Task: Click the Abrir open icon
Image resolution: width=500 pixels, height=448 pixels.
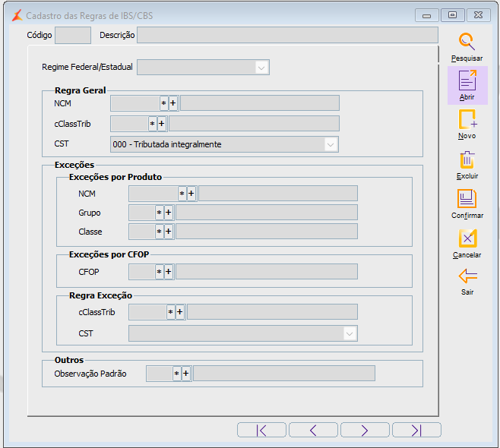Action: tap(467, 81)
